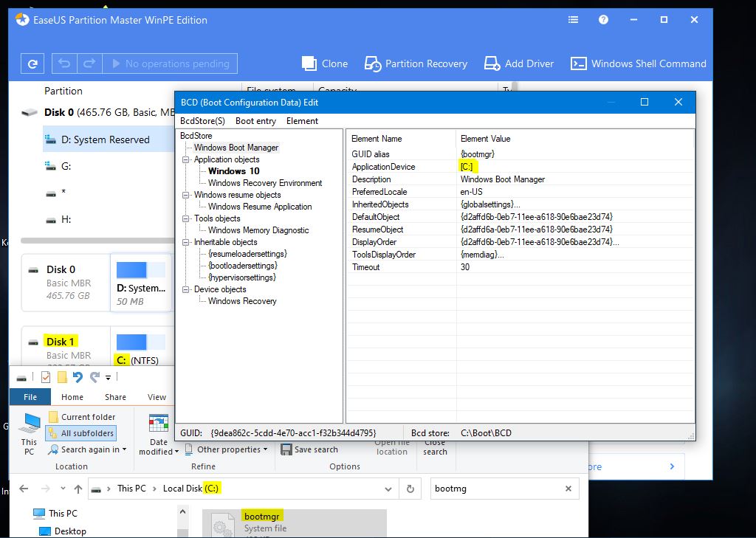Click the Clone tool icon
The width and height of the screenshot is (756, 538).
310,63
